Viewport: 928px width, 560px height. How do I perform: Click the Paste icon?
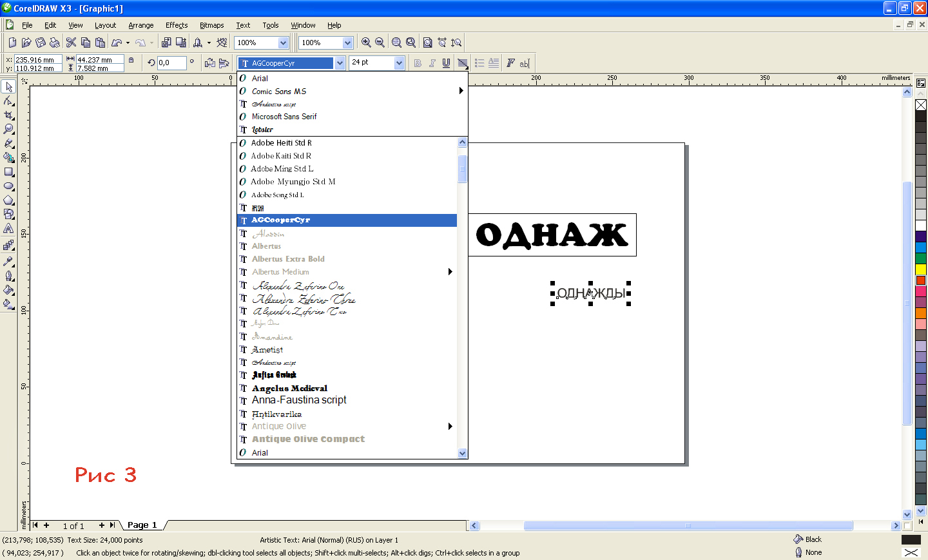(100, 43)
